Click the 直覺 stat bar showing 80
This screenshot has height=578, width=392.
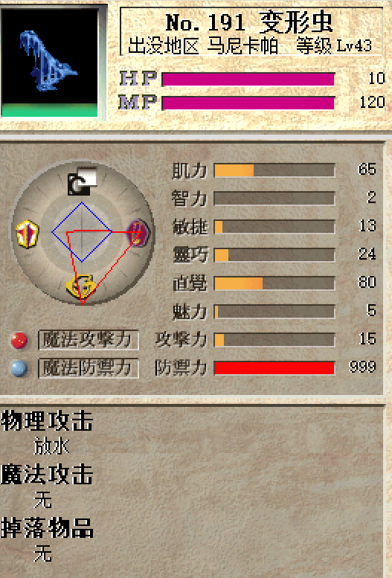coord(274,283)
